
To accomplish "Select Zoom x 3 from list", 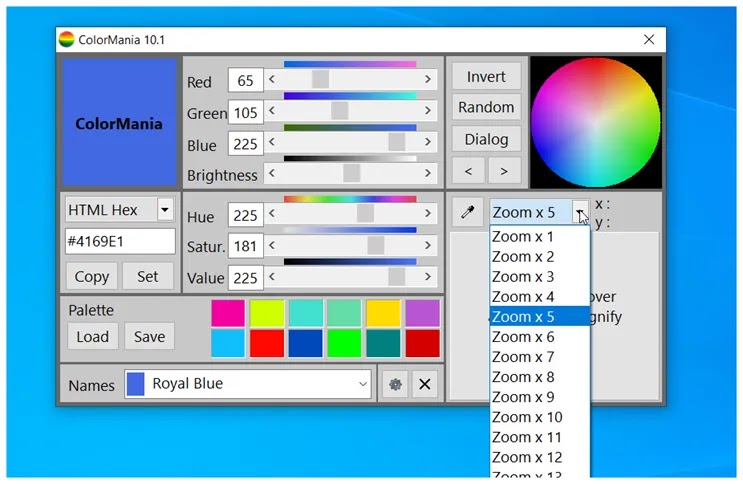I will pos(540,276).
